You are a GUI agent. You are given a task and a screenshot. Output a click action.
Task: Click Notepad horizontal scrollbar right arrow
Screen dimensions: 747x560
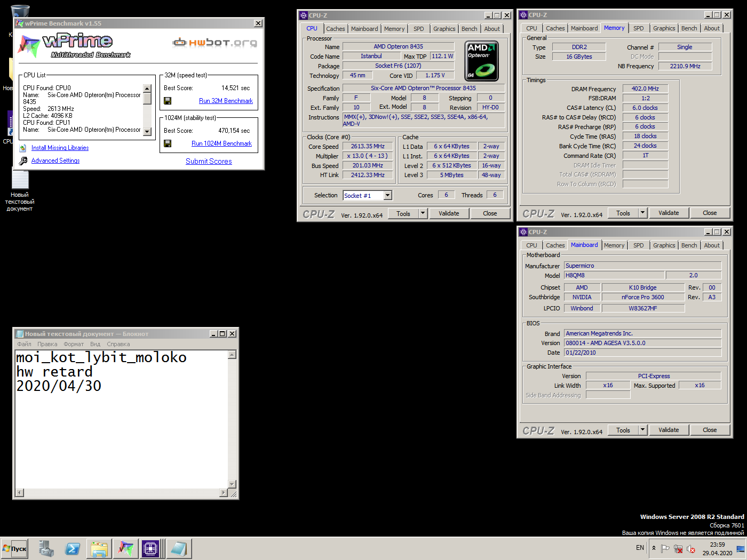224,493
